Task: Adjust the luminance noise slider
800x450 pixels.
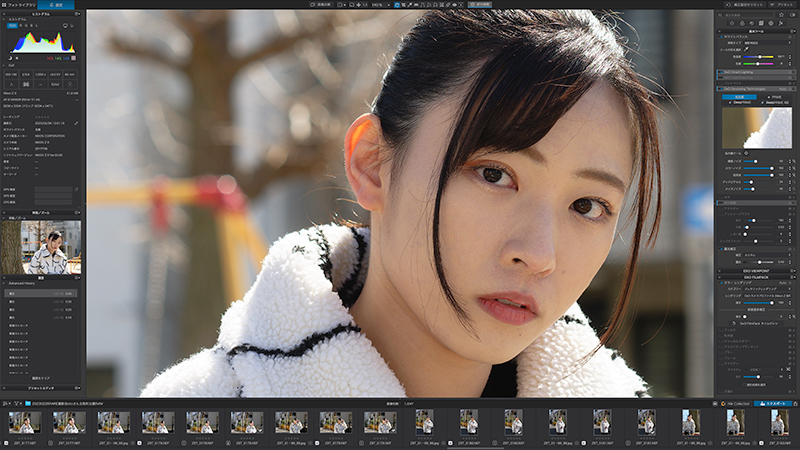Action: (x=759, y=161)
